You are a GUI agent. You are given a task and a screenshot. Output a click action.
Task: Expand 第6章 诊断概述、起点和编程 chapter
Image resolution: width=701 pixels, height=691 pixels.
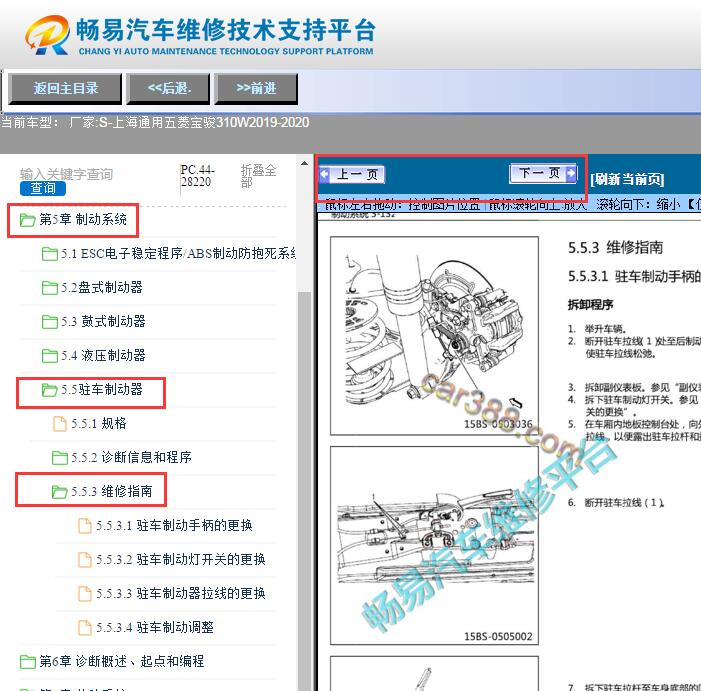tap(122, 661)
